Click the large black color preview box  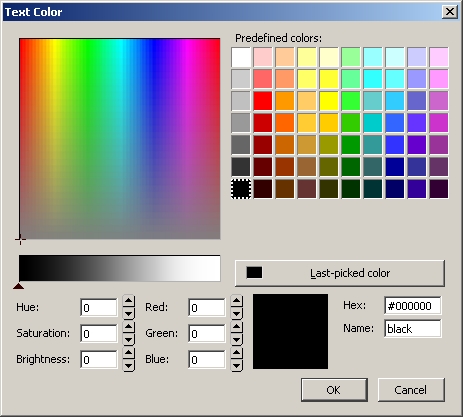point(290,331)
